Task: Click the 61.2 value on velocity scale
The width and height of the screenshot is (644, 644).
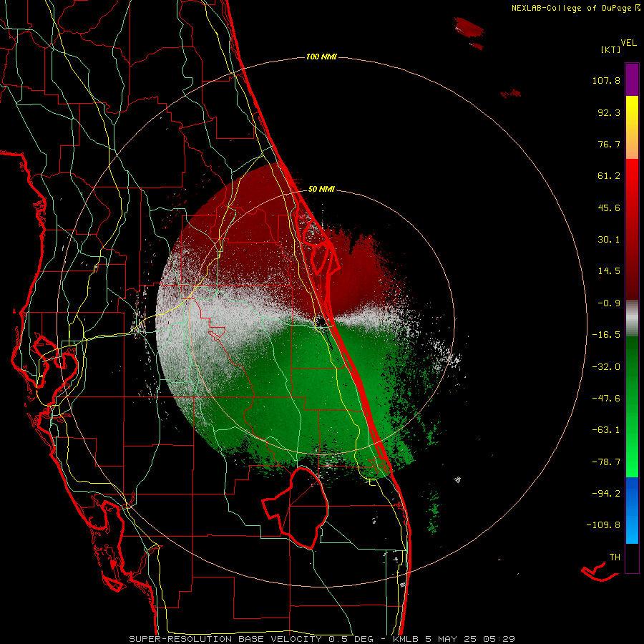Action: point(609,176)
